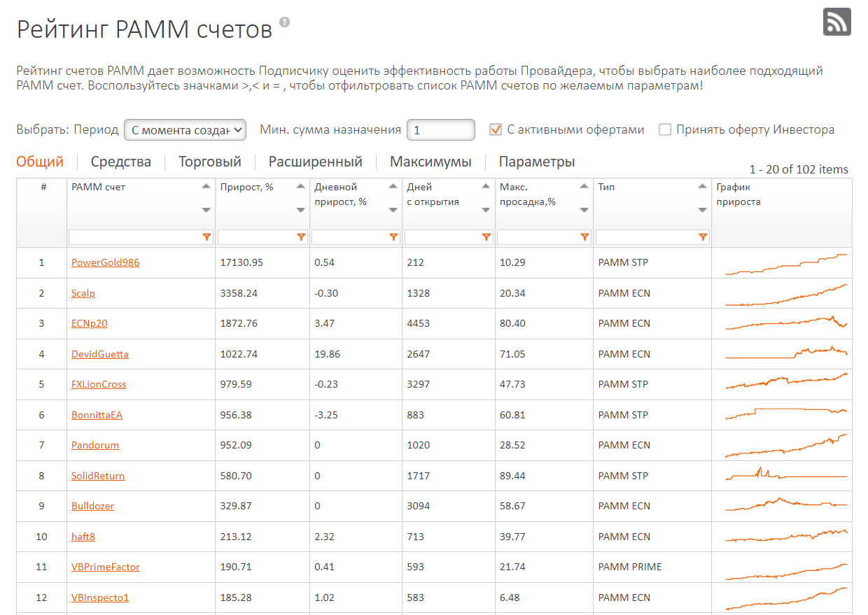Open the Период dropdown
This screenshot has width=868, height=615.
coord(185,130)
